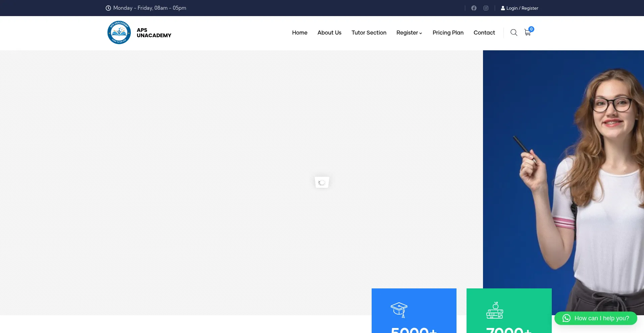Click the Facebook icon in top bar
Viewport: 644px width, 333px height.
(474, 8)
